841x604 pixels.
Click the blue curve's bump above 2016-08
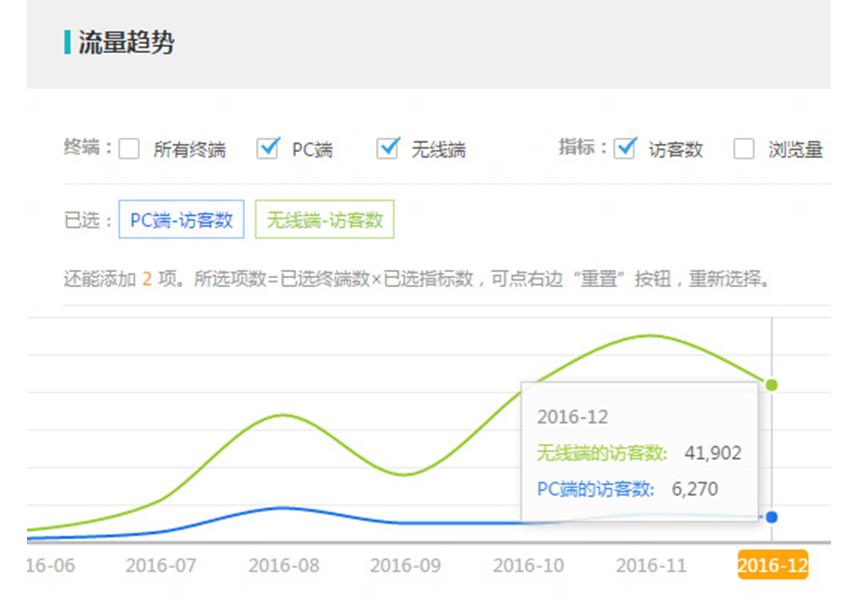click(284, 508)
